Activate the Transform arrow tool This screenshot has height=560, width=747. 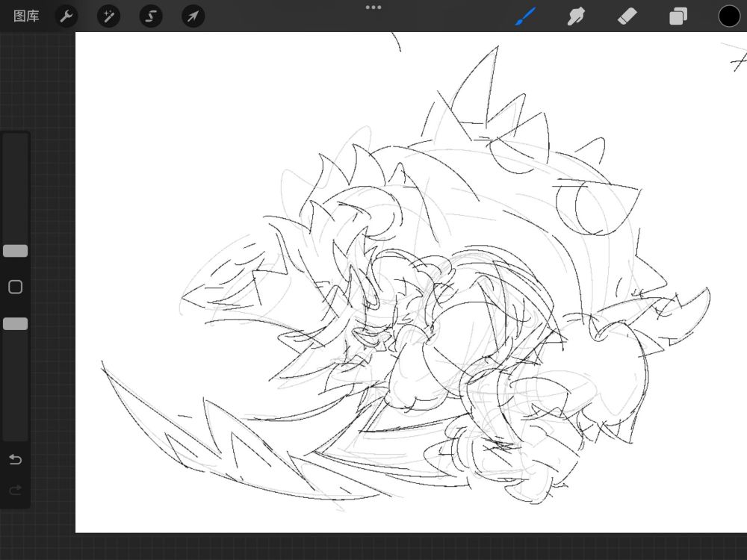click(x=193, y=16)
